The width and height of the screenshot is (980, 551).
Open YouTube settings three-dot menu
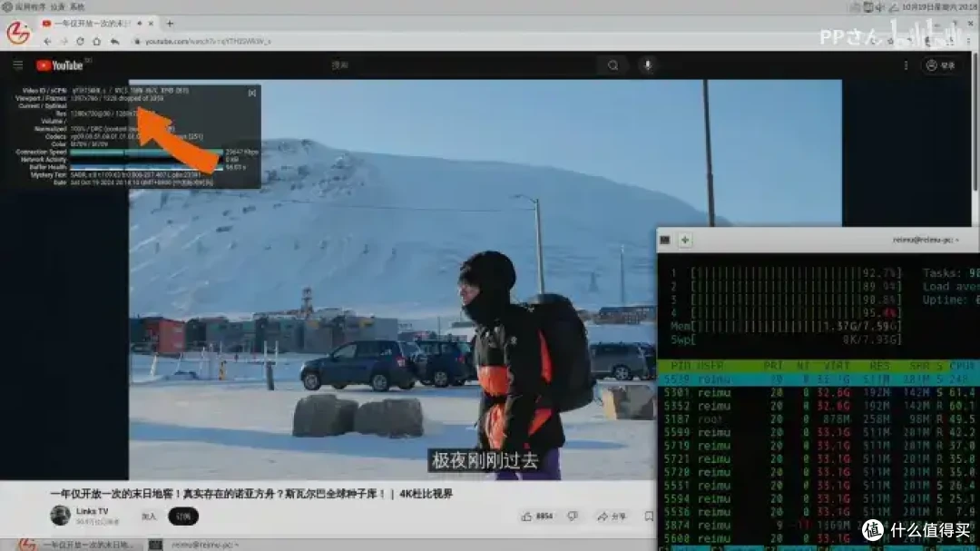tap(906, 65)
